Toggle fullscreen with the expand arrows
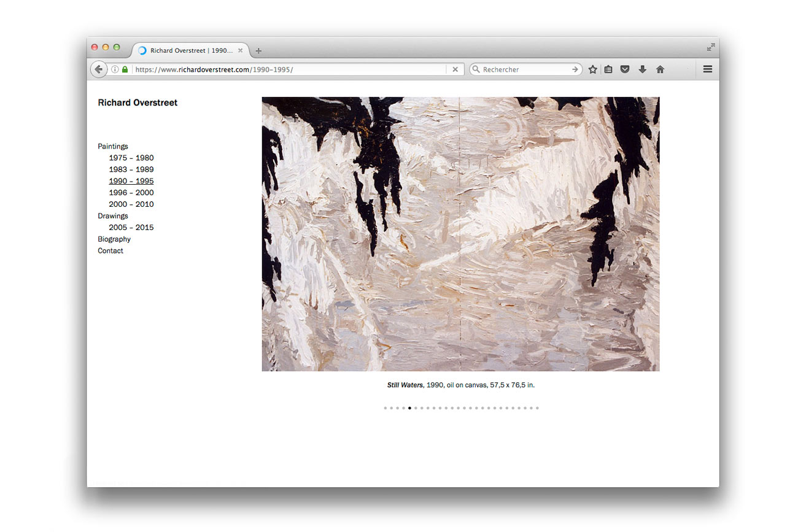This screenshot has width=798, height=532. 711,47
